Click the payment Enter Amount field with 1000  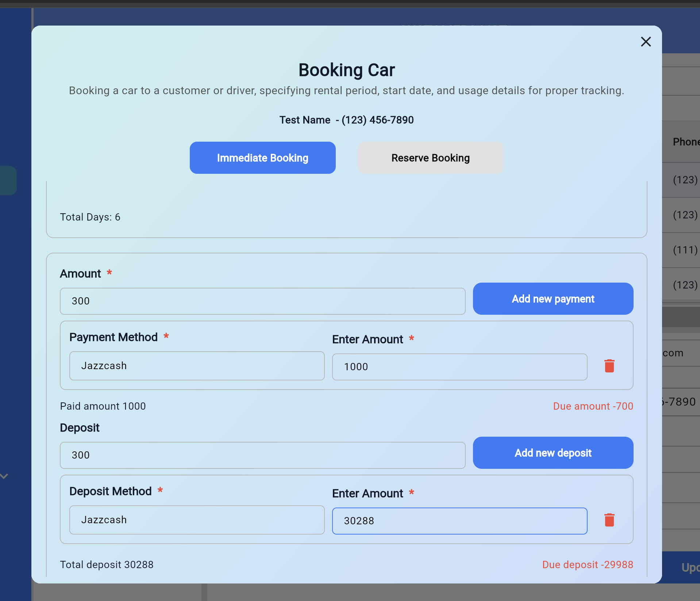click(459, 367)
